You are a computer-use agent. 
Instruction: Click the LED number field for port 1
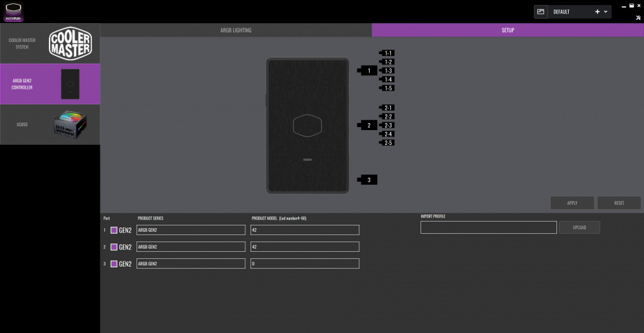(305, 230)
